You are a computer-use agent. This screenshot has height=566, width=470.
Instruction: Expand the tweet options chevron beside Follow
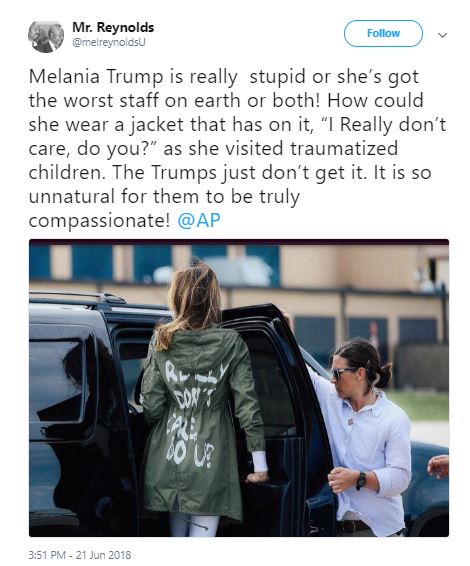pyautogui.click(x=443, y=35)
